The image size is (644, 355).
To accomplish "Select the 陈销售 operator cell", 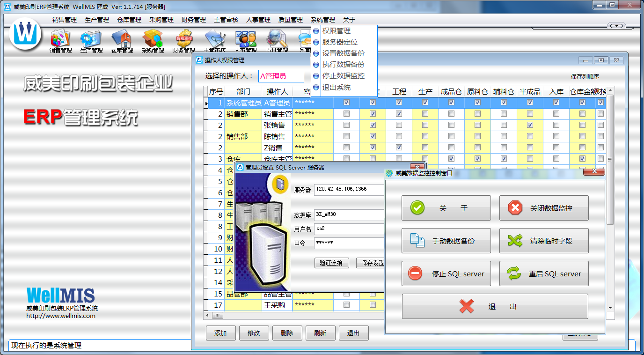I will point(277,136).
